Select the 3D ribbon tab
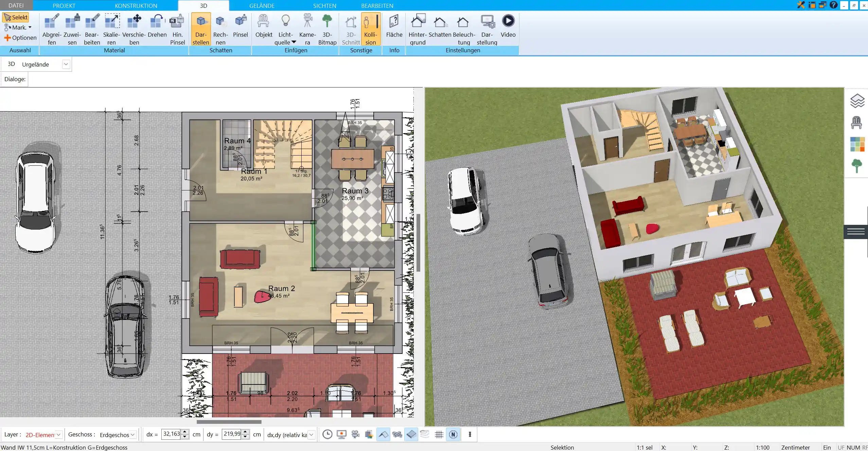Image resolution: width=868 pixels, height=451 pixels. (203, 5)
